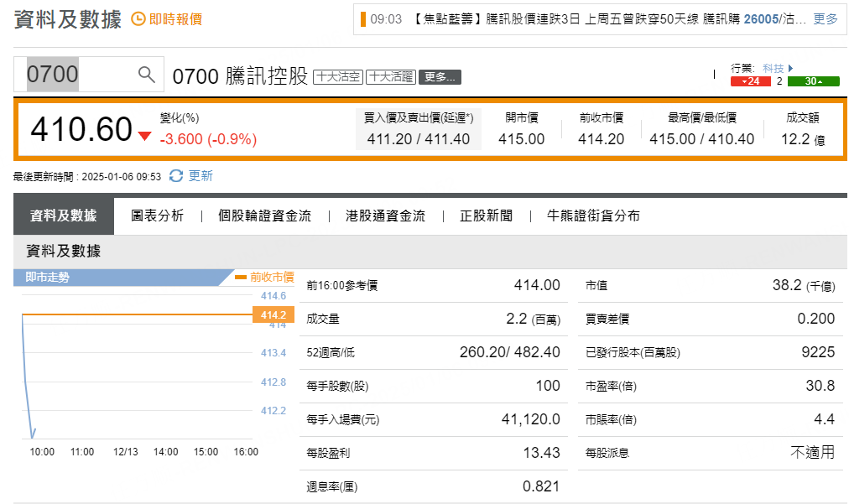The height and width of the screenshot is (504, 849).
Task: Click the dark 更多... button
Action: (x=440, y=77)
